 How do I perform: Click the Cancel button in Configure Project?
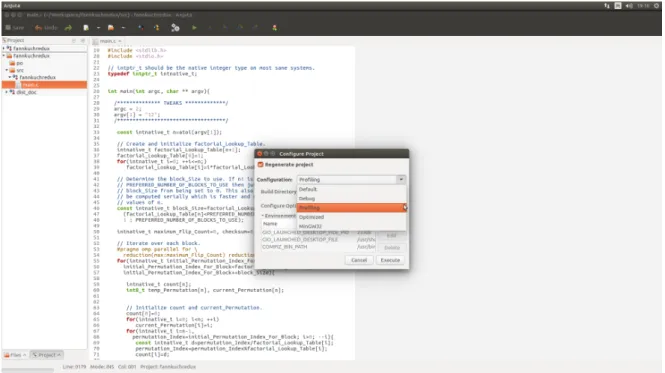[359, 260]
